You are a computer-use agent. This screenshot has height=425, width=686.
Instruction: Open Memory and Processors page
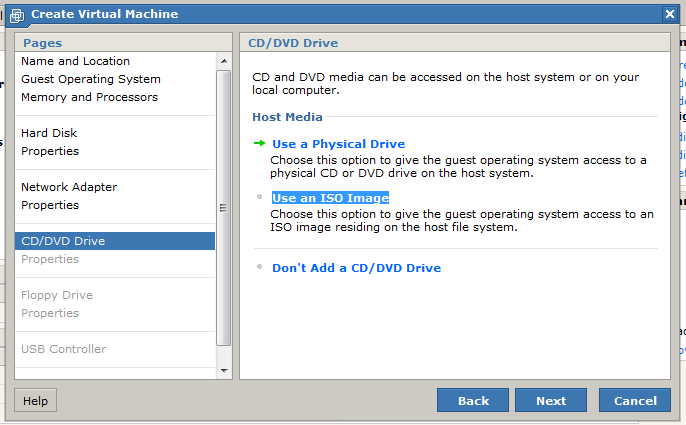coord(89,97)
